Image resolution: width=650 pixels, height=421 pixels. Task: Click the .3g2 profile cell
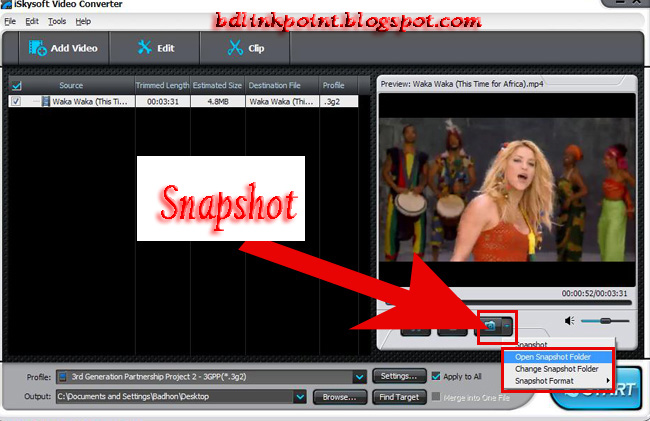339,102
